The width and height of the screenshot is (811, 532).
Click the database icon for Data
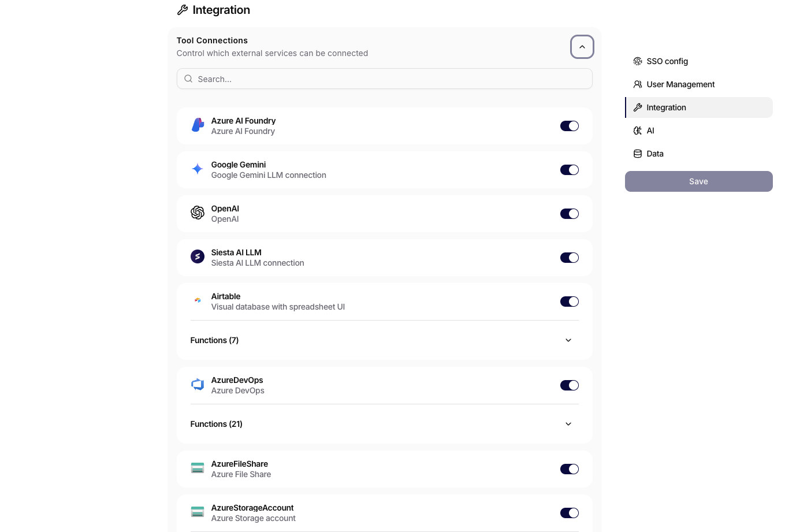[638, 154]
